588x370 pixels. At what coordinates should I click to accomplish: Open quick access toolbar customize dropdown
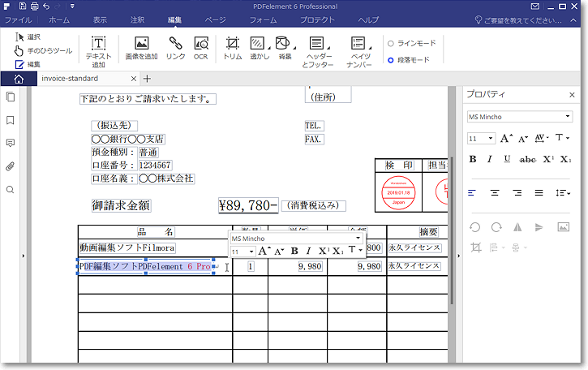pos(72,6)
